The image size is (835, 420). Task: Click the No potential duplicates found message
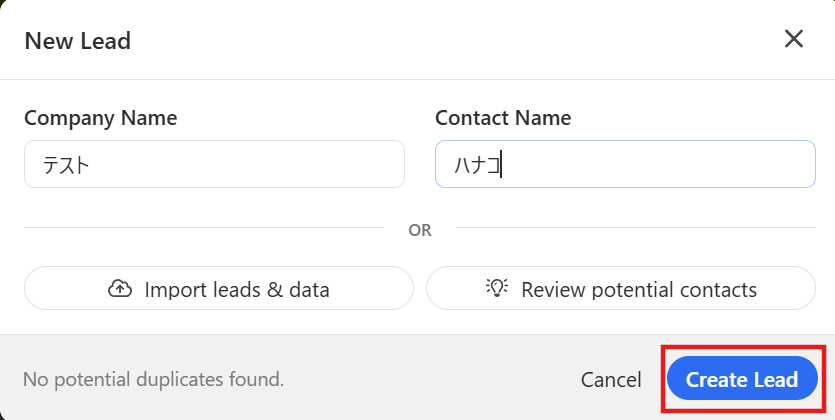tap(153, 379)
